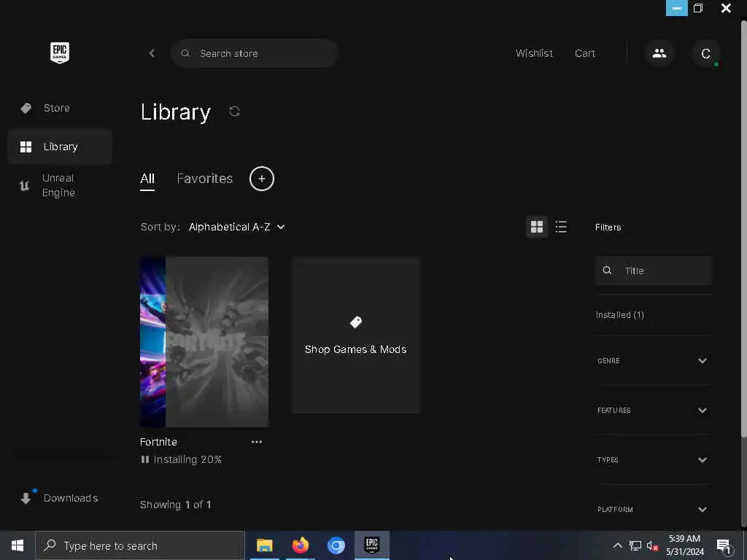Open the taskbar clock and date
Viewport: 747px width, 560px height.
point(685,545)
